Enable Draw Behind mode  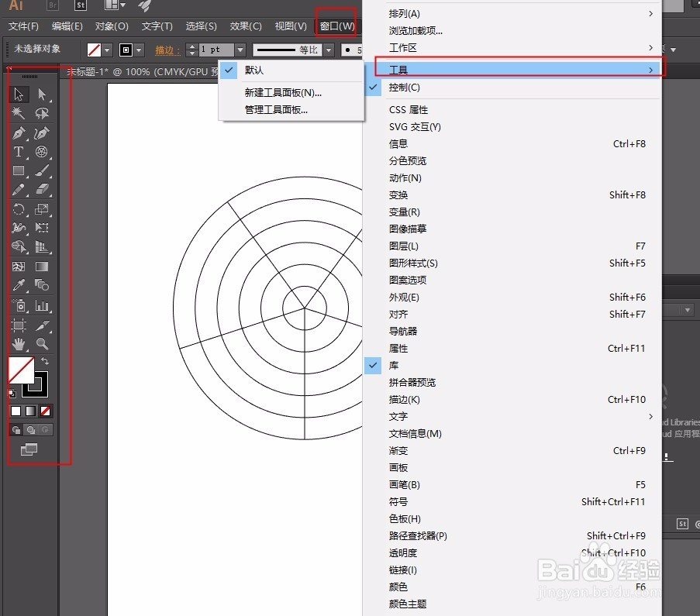31,430
